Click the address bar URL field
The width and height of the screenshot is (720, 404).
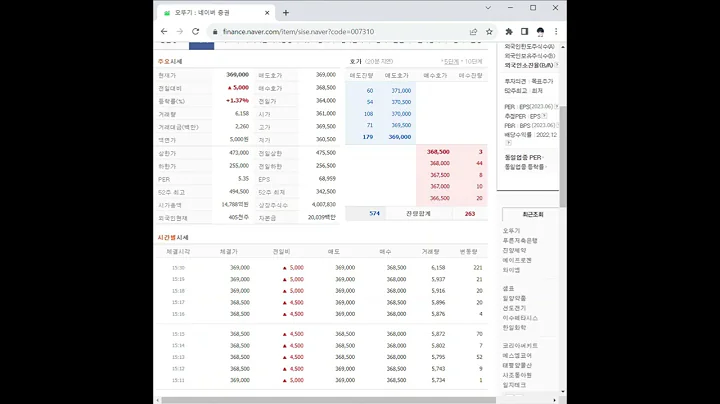pos(298,32)
